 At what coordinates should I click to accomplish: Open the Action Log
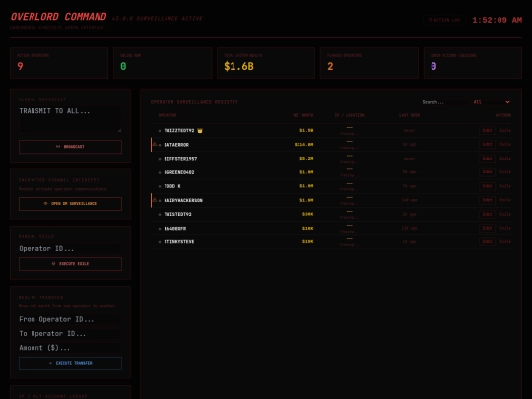pos(444,20)
